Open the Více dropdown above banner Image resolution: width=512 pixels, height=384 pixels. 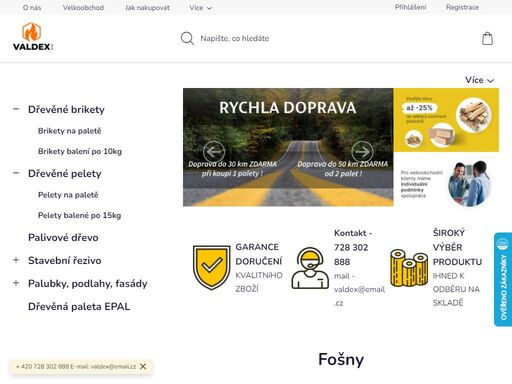click(x=479, y=80)
